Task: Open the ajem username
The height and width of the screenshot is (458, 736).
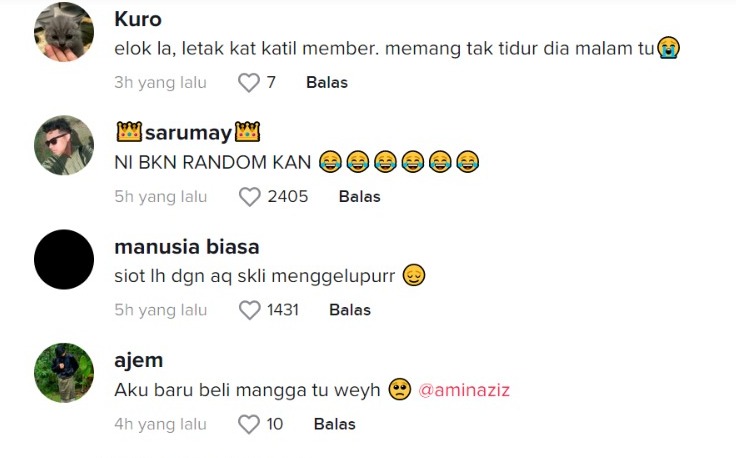Action: coord(139,360)
